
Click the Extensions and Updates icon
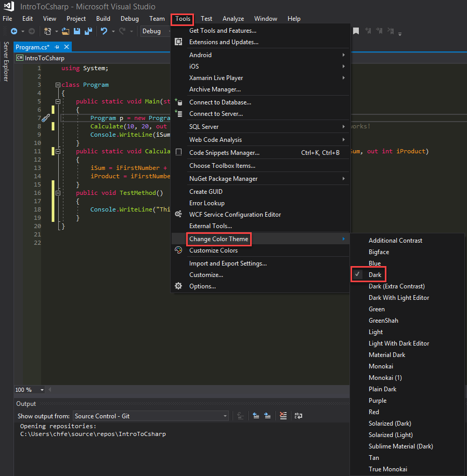click(x=178, y=42)
